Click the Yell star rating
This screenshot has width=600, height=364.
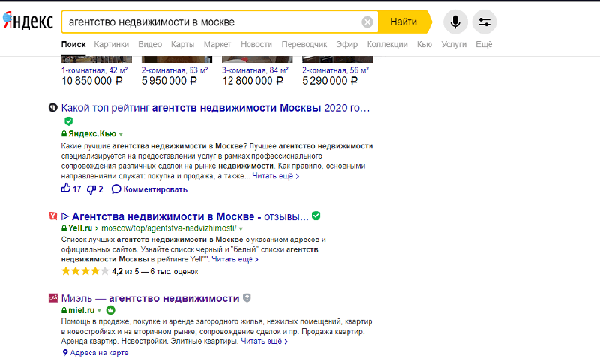pos(85,272)
